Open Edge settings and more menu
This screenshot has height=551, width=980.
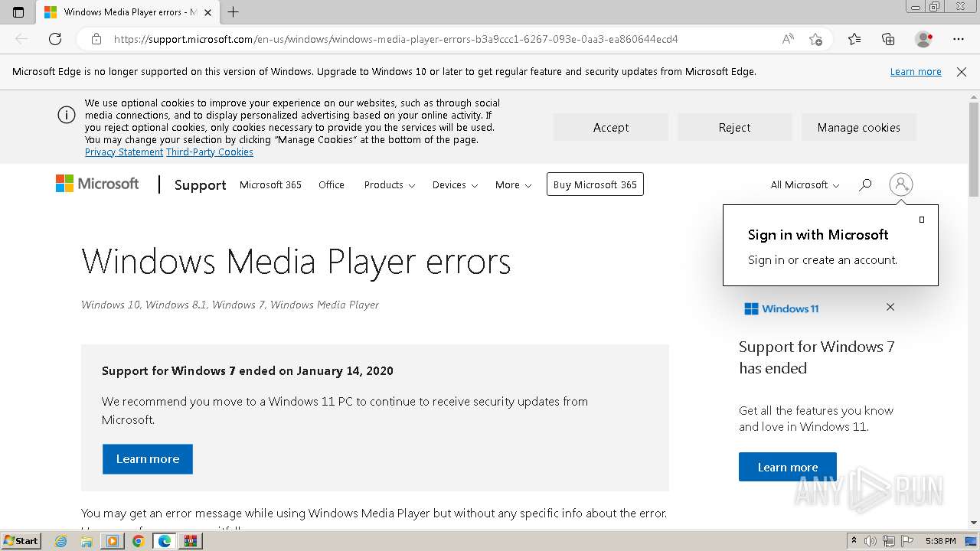pos(959,39)
